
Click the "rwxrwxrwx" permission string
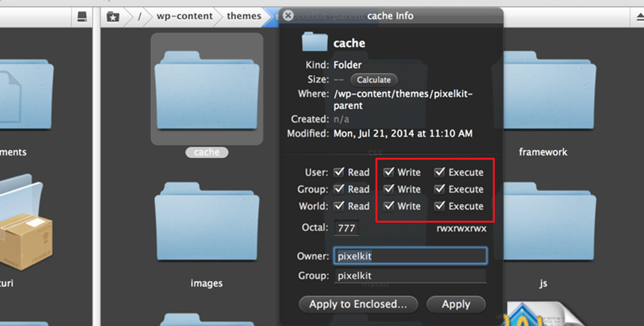pos(462,229)
